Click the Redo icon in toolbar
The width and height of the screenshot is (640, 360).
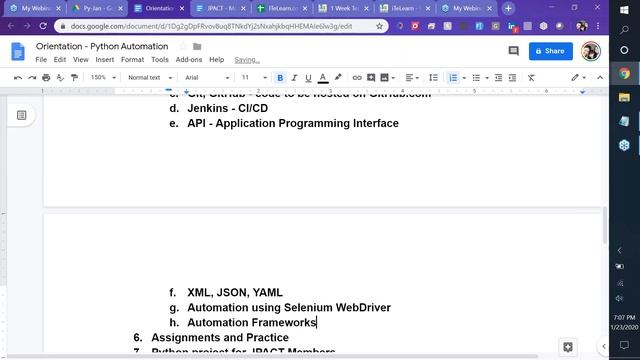point(32,78)
